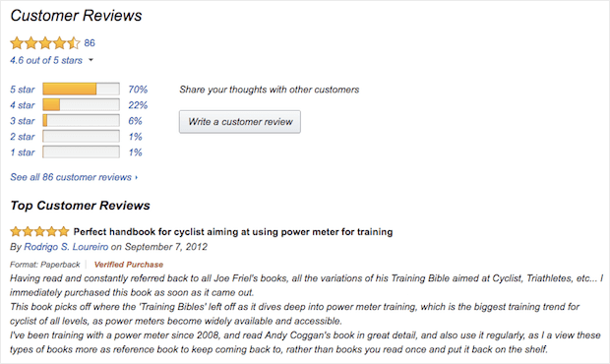Screen dimensions: 610x364
Task: Open reviewer Rodrigo S. Loureiro's profile
Action: tap(66, 247)
